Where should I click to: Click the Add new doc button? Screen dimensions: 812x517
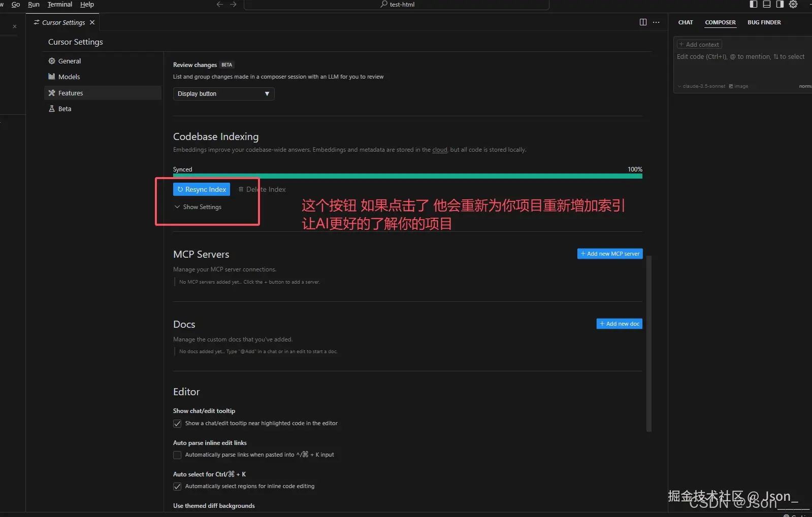coord(619,324)
